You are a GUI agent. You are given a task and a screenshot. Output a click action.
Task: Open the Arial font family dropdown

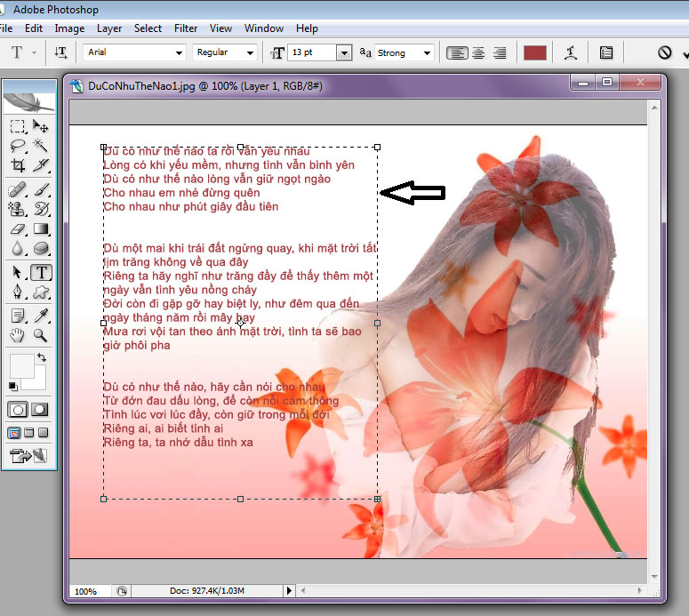point(179,52)
